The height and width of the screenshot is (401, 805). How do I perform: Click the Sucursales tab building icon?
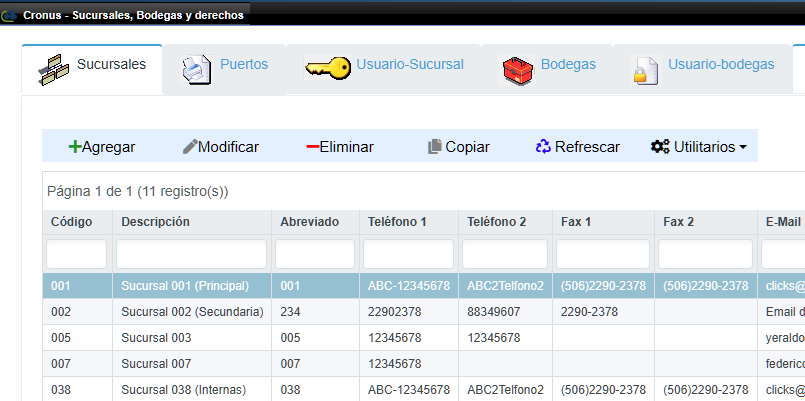pyautogui.click(x=53, y=69)
